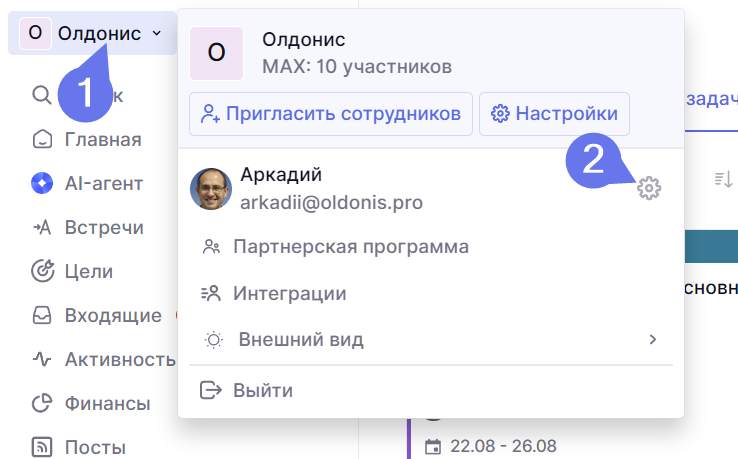
Task: Open profile settings gear next to Аркадий
Action: 649,188
